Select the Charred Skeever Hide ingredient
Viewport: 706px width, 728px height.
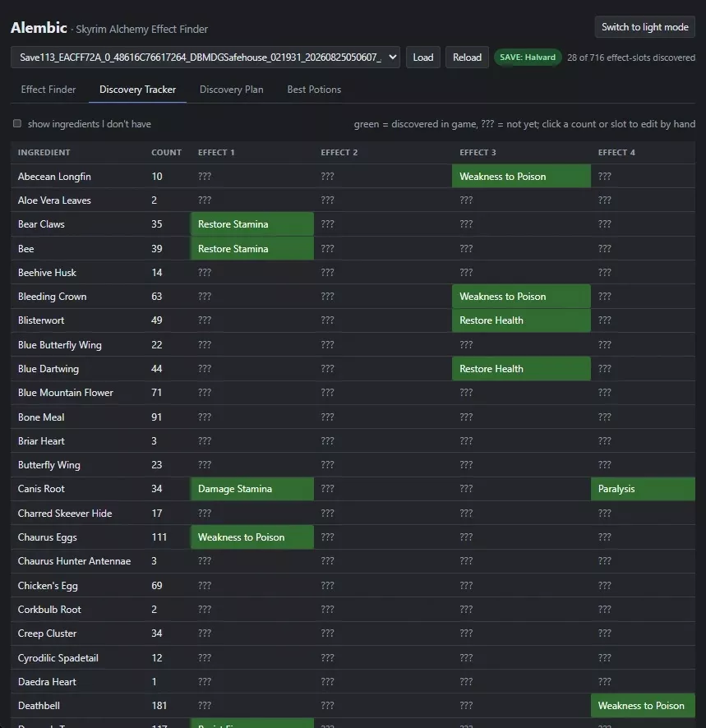(x=65, y=513)
